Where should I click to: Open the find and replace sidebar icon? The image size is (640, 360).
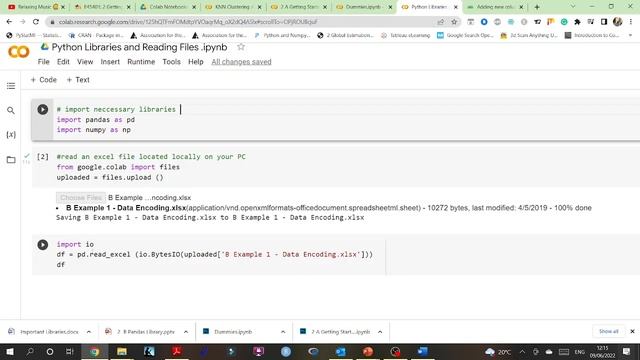point(11,110)
